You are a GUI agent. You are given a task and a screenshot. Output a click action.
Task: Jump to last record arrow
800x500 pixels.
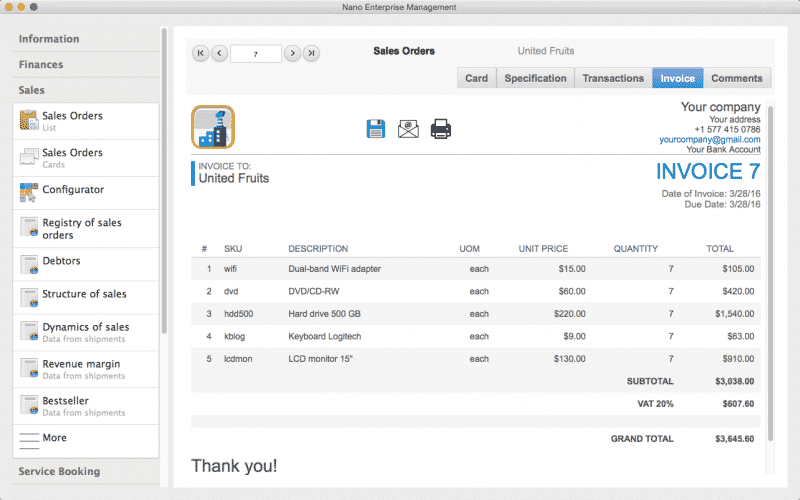pyautogui.click(x=311, y=53)
